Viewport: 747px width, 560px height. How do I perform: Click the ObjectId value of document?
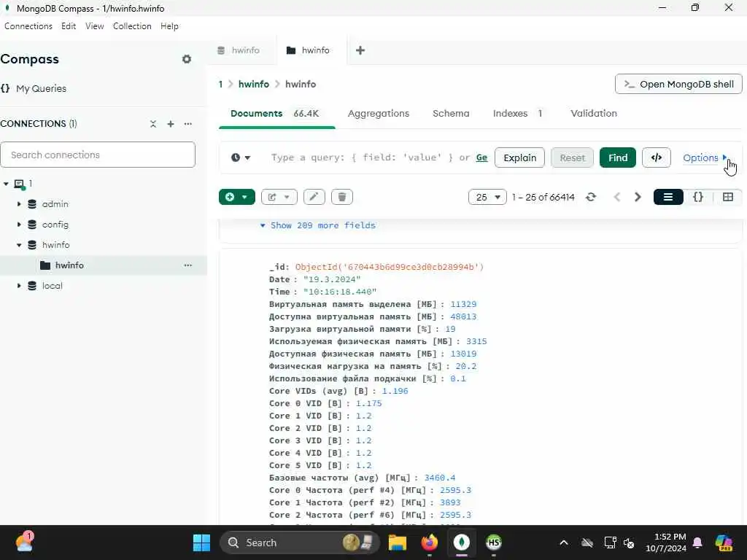390,267
